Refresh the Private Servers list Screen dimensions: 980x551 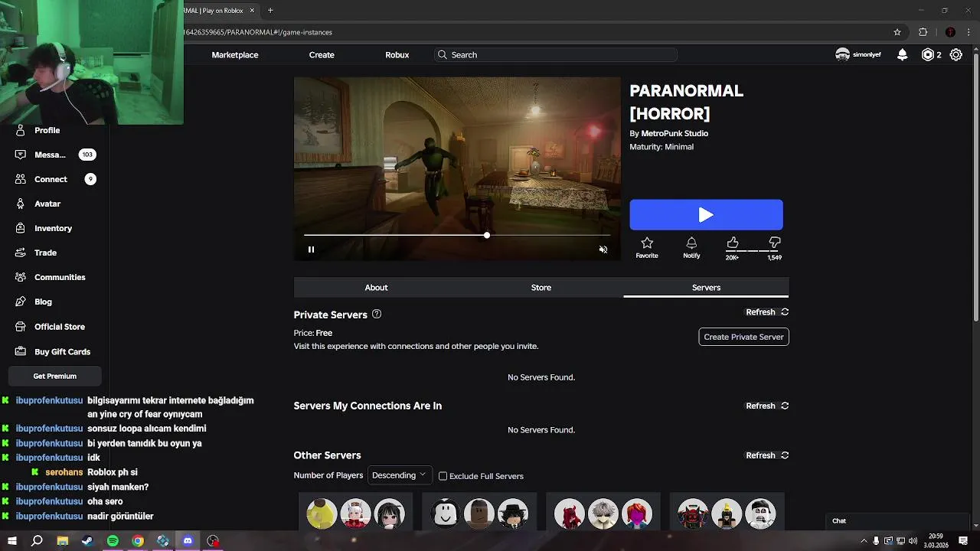pyautogui.click(x=767, y=312)
